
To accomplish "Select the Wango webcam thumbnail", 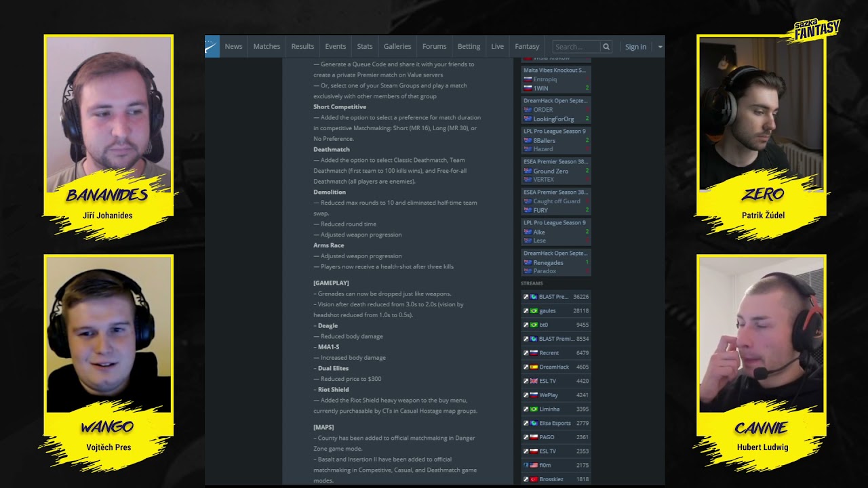I will (108, 334).
